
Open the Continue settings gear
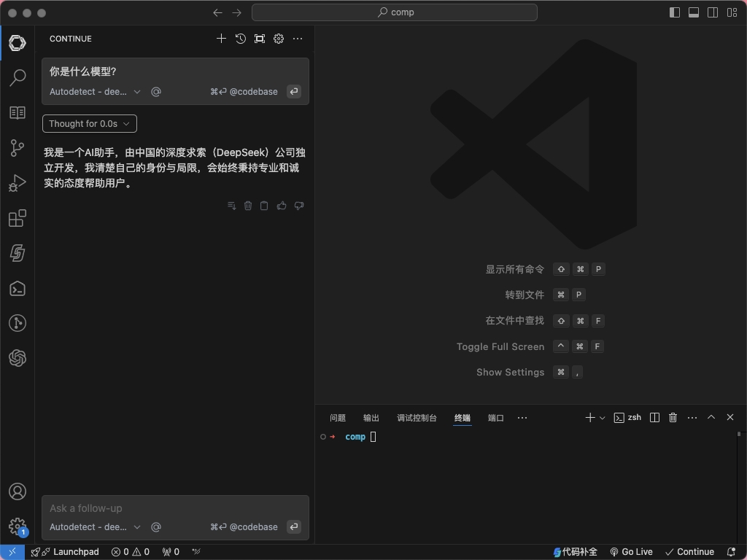(278, 39)
